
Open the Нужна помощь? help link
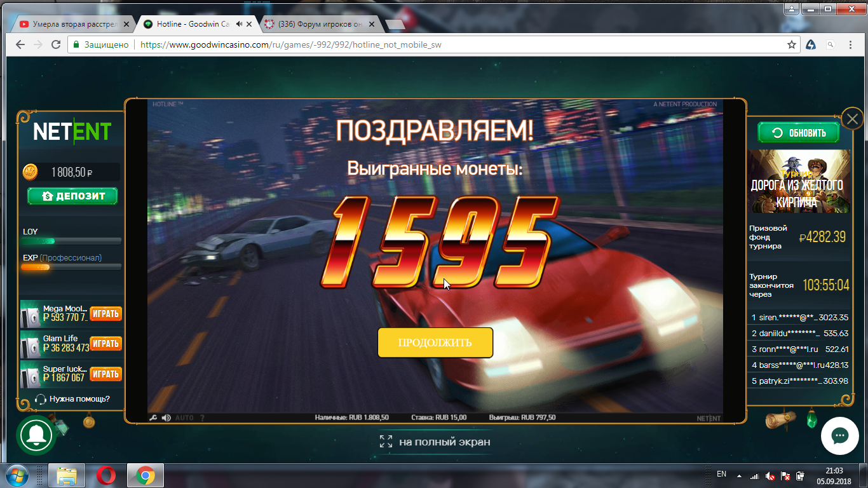(x=72, y=399)
